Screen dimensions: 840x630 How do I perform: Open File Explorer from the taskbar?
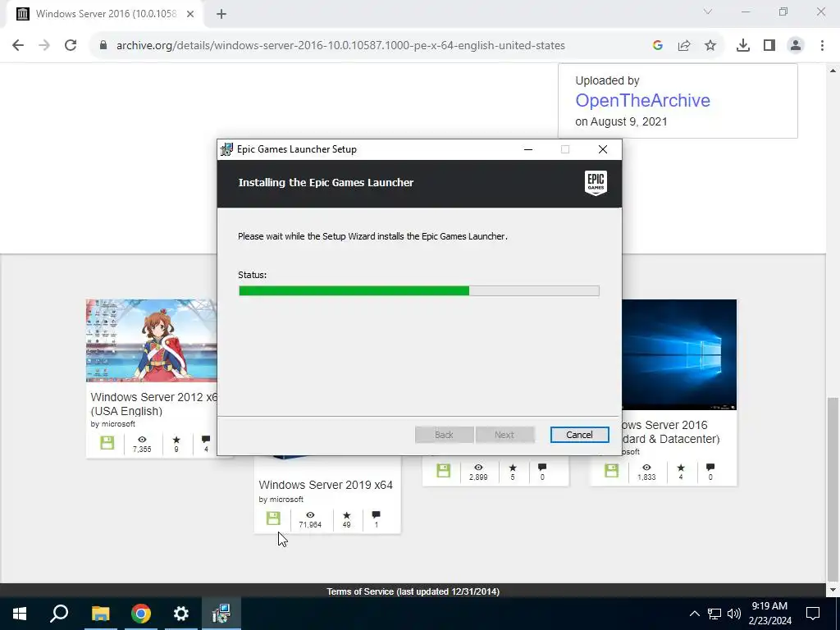click(100, 614)
